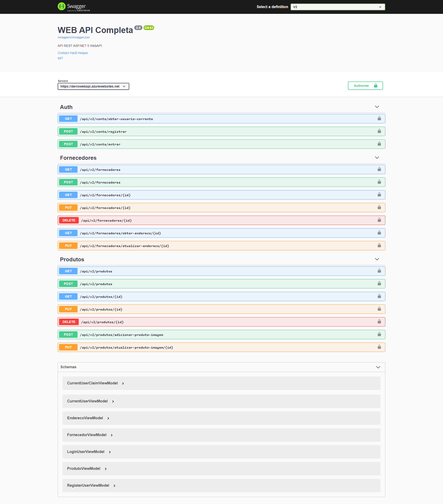Viewport: 443px width, 504px height.
Task: Click lock icon on POST adicionar-produto-imagem row
Action: tap(379, 334)
